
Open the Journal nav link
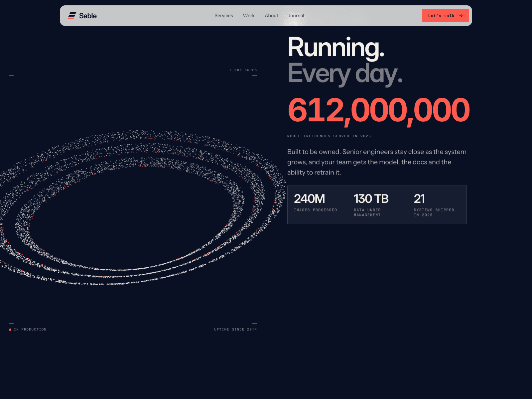click(x=296, y=16)
